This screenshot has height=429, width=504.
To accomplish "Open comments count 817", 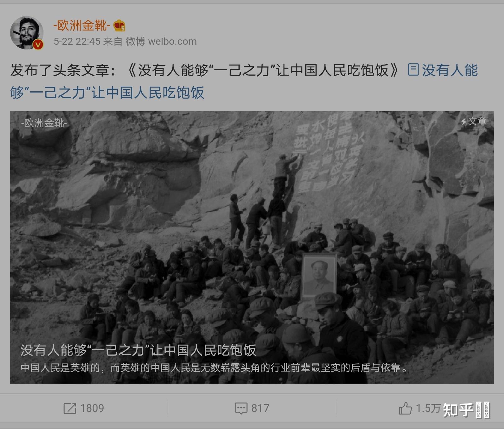I will 260,408.
